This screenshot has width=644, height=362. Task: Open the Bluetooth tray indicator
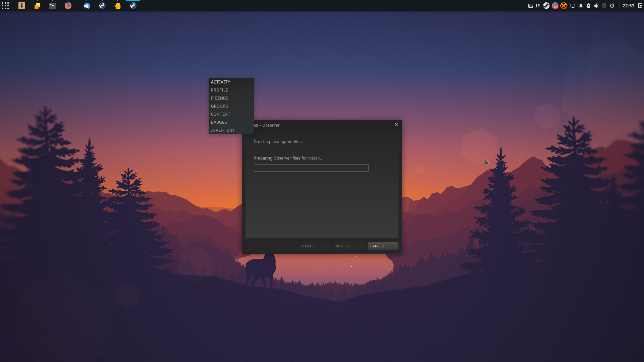point(604,6)
